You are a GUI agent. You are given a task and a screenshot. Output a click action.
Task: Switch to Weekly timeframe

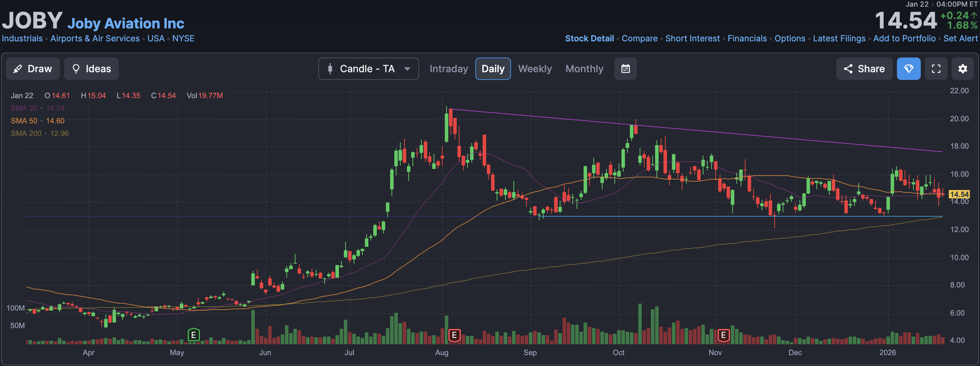pyautogui.click(x=535, y=69)
